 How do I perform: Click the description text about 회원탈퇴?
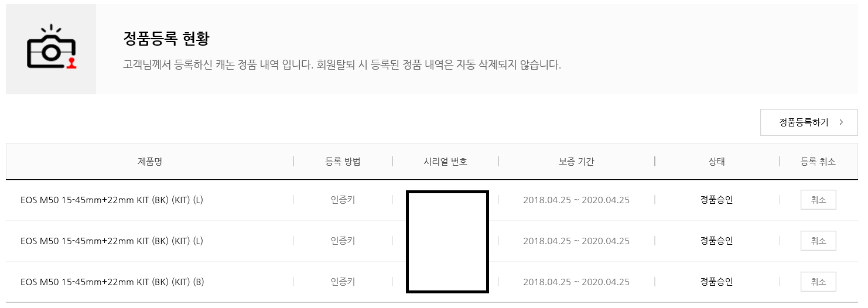coord(342,64)
